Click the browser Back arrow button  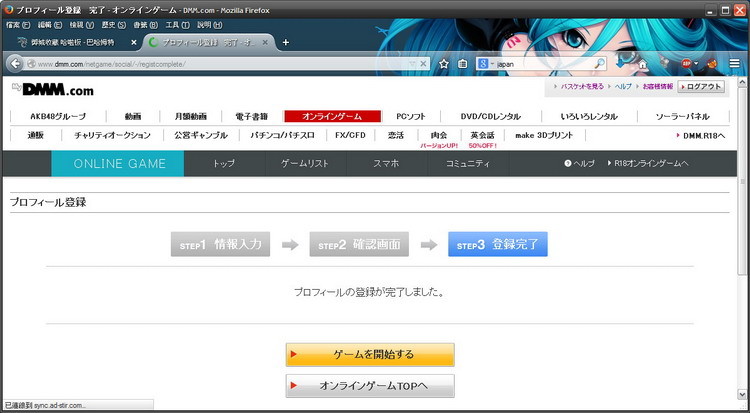pos(15,64)
